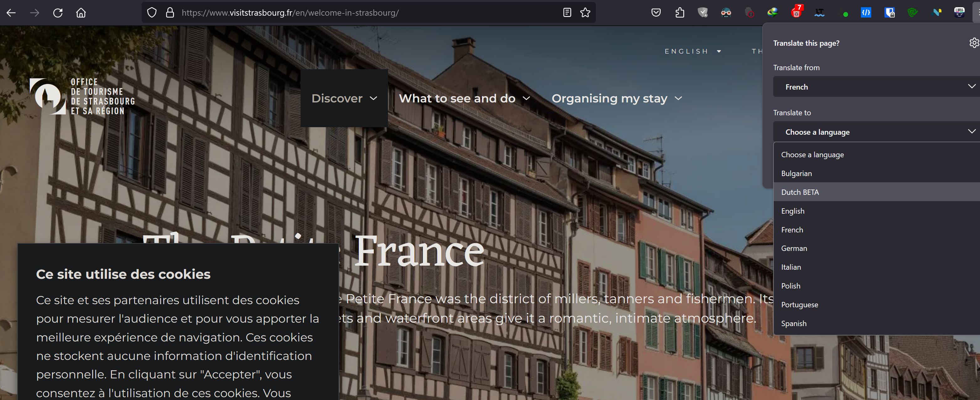Select Dutch BETA in language list
Screen dimensions: 980x400
pyautogui.click(x=800, y=192)
